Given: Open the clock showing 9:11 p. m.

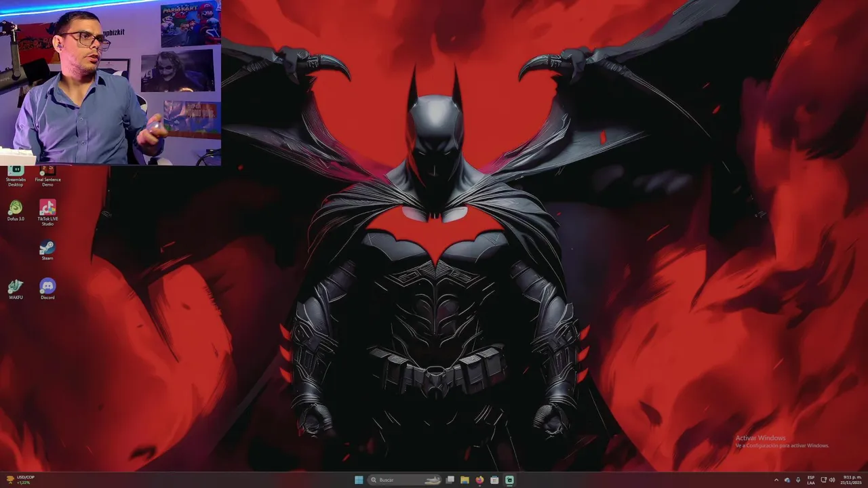Looking at the screenshot, I should coord(851,480).
